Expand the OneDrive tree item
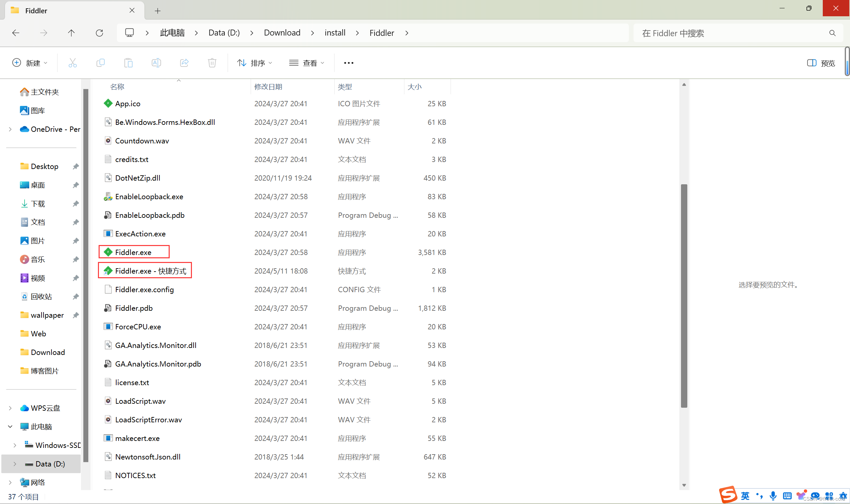The height and width of the screenshot is (504, 850). tap(10, 128)
